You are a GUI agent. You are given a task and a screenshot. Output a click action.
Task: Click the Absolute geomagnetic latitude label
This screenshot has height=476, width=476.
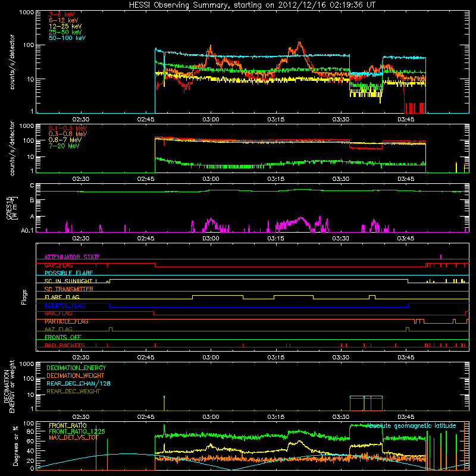point(411,425)
